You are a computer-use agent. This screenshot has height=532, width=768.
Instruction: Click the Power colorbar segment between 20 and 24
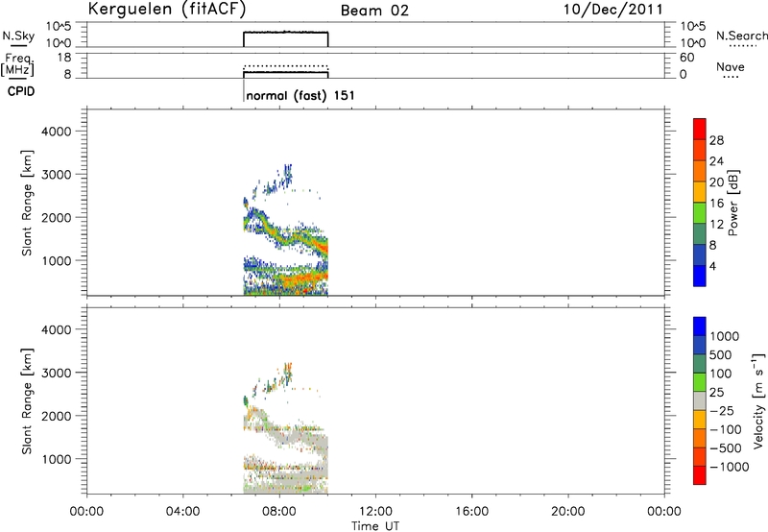coord(700,171)
